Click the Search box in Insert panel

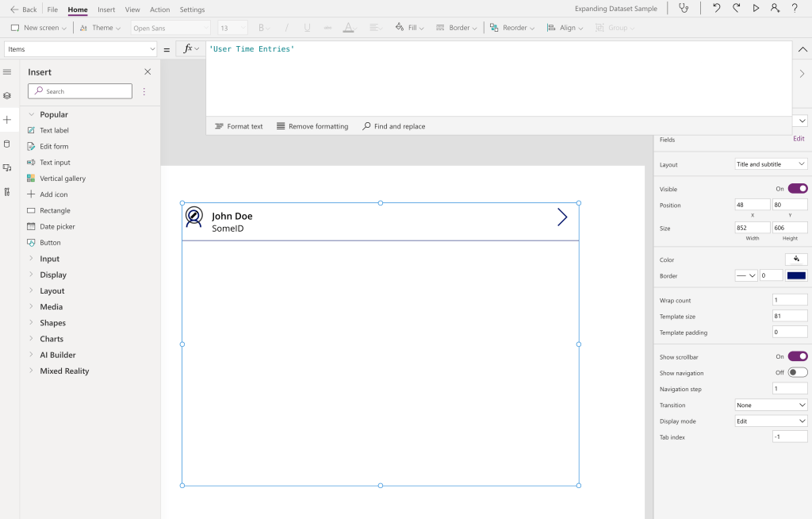coord(80,91)
